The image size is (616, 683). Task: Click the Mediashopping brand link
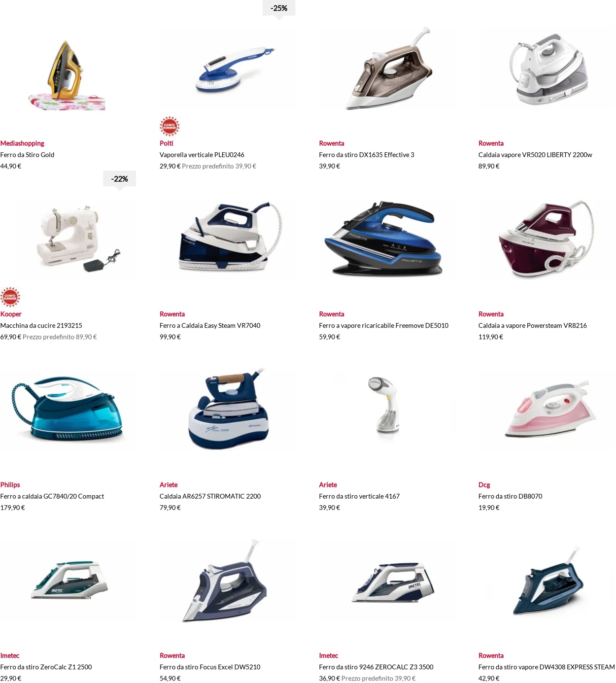22,143
